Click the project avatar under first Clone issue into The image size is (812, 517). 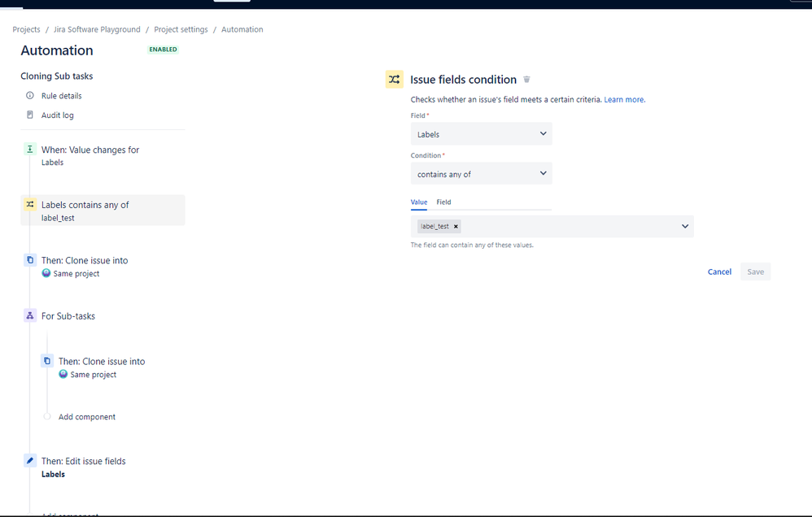(x=46, y=273)
